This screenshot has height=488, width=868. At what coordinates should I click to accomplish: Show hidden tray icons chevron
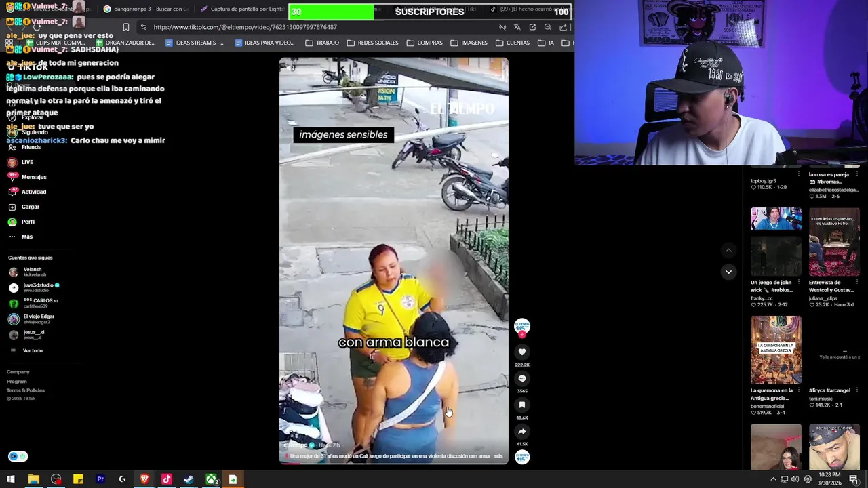tap(773, 479)
